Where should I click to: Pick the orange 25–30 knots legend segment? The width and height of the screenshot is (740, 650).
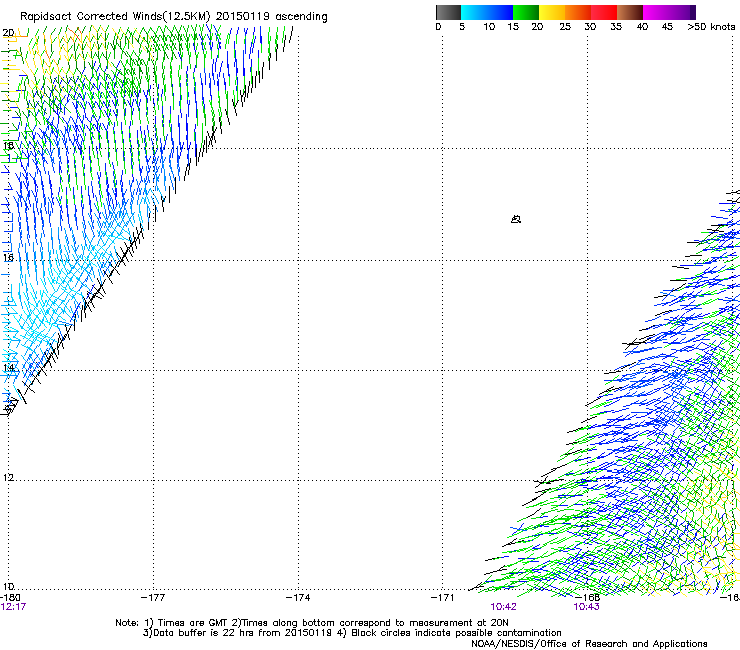point(578,12)
